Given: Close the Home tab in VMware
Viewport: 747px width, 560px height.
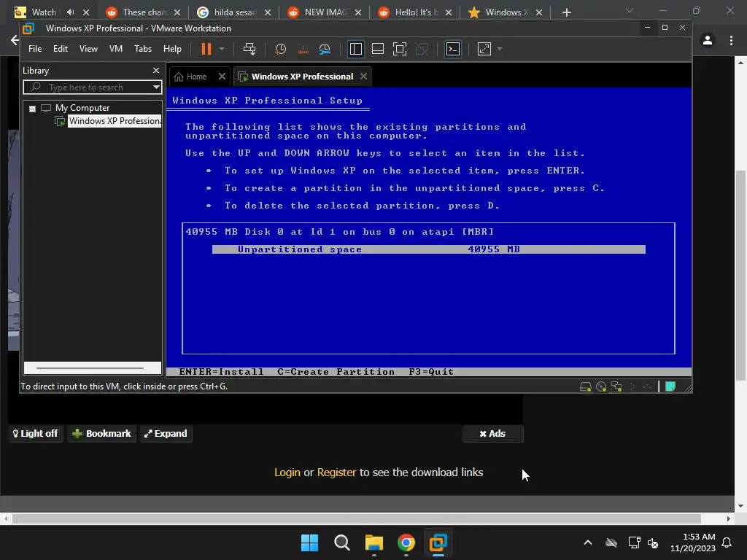Looking at the screenshot, I should pos(222,76).
